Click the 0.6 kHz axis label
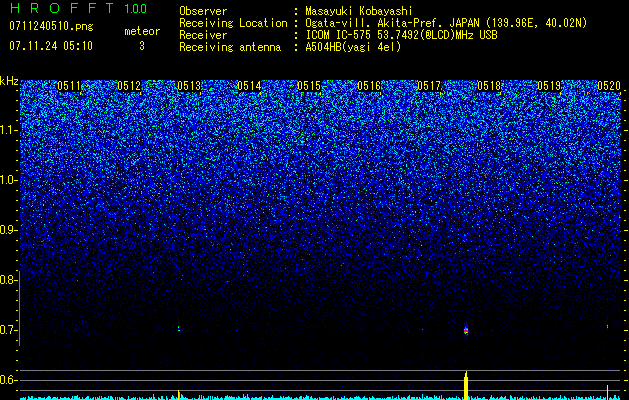 (8, 380)
